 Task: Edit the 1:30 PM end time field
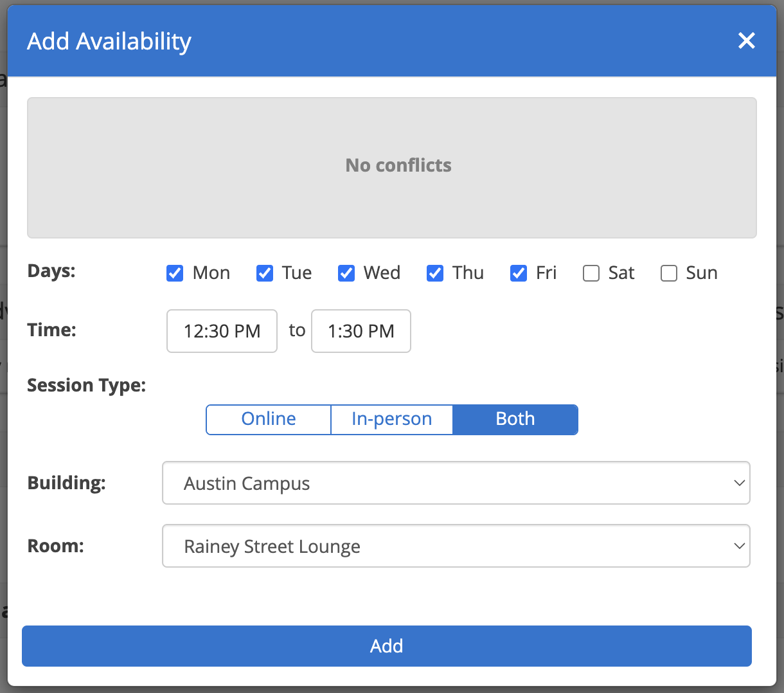coord(361,331)
